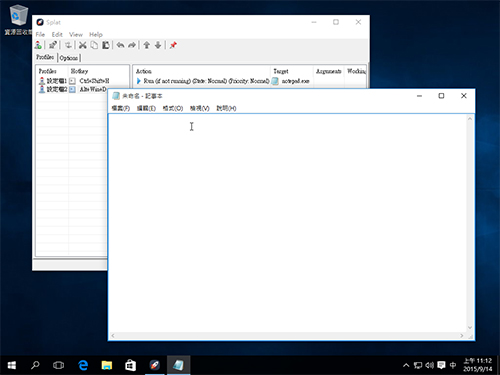Open Task View on the taskbar
This screenshot has width=500, height=375.
click(x=58, y=365)
